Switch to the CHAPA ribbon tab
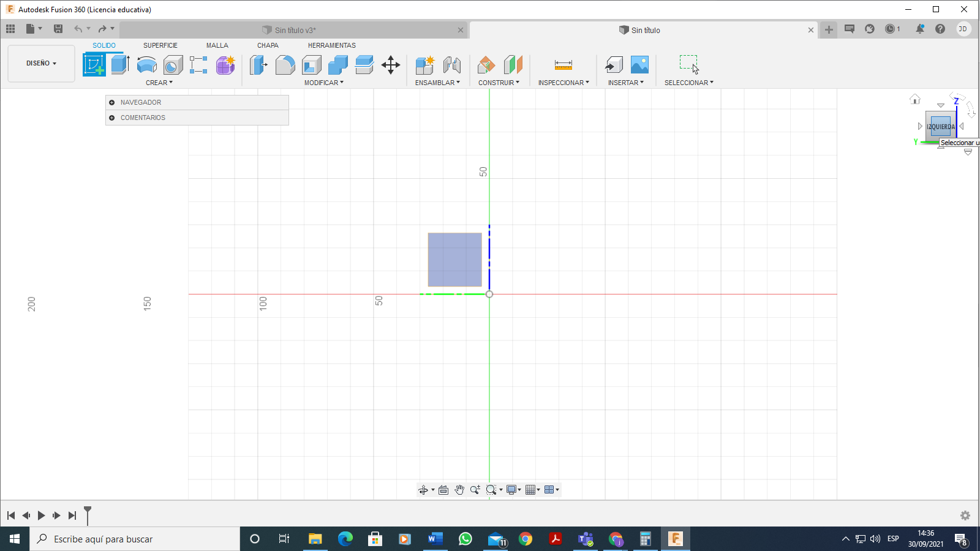This screenshot has width=980, height=551. pos(268,45)
